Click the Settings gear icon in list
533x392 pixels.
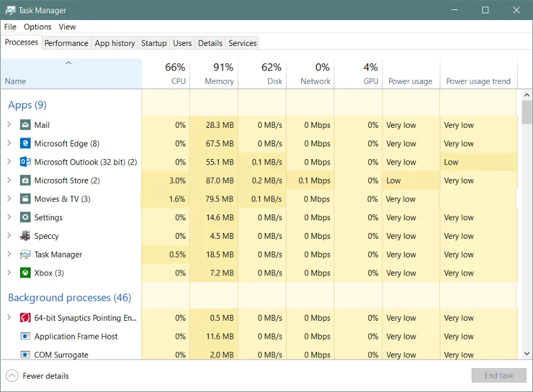tap(25, 218)
